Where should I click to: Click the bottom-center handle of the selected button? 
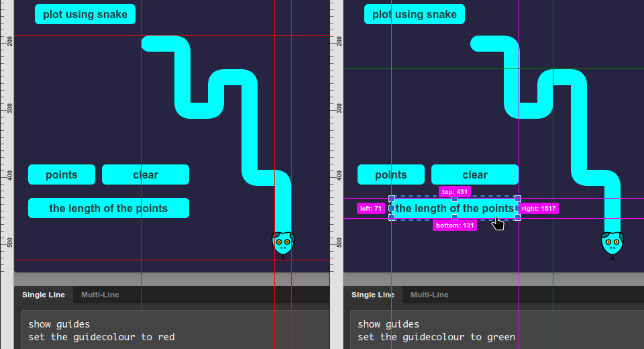[x=455, y=217]
